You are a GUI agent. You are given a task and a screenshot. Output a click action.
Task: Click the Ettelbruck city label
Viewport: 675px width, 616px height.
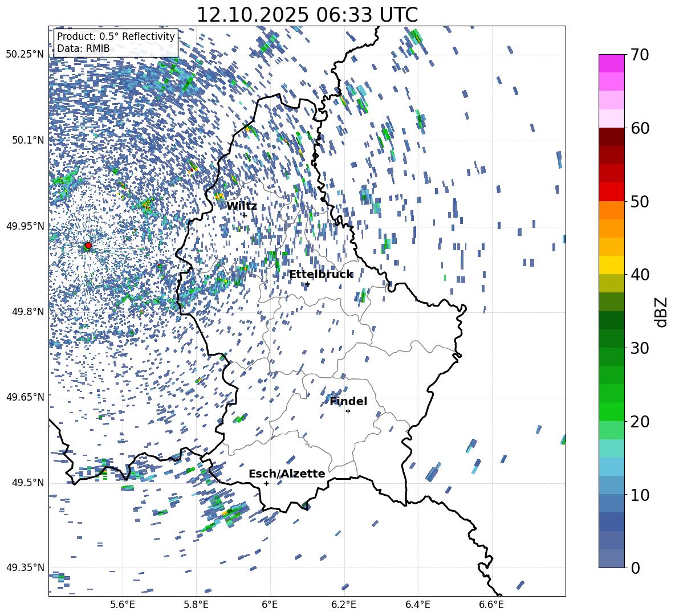(x=321, y=275)
